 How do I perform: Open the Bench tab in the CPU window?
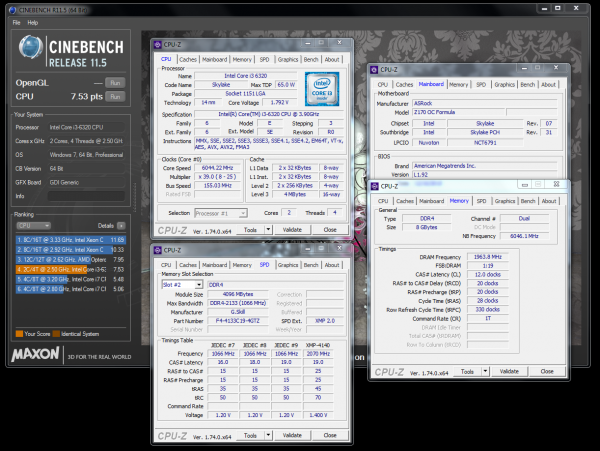(x=311, y=60)
